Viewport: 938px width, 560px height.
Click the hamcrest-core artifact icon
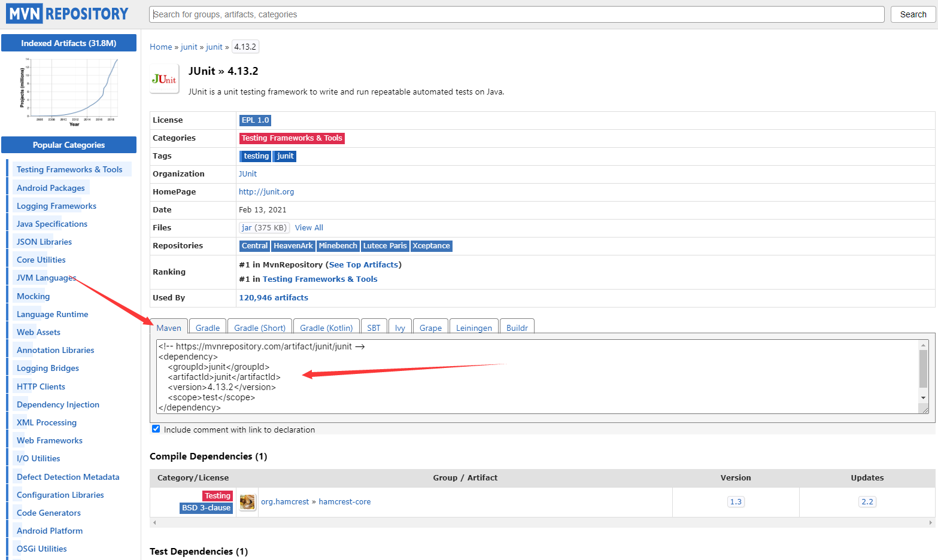247,502
